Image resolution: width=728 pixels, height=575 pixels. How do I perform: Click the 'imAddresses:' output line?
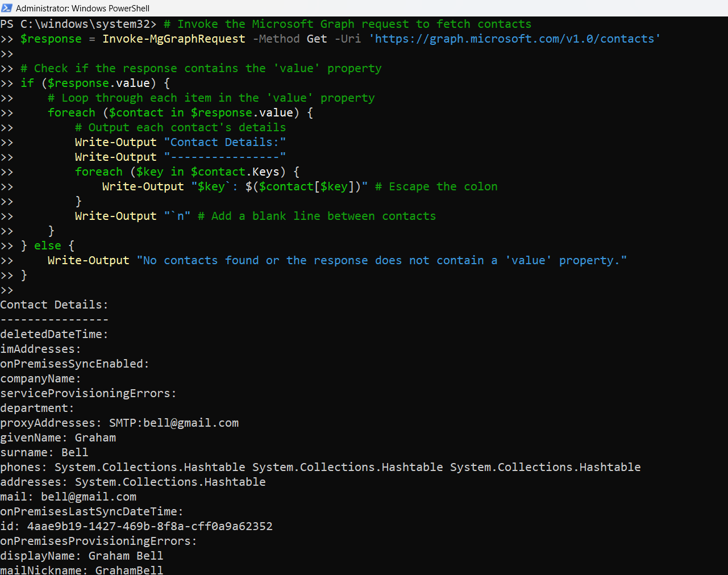pyautogui.click(x=41, y=349)
